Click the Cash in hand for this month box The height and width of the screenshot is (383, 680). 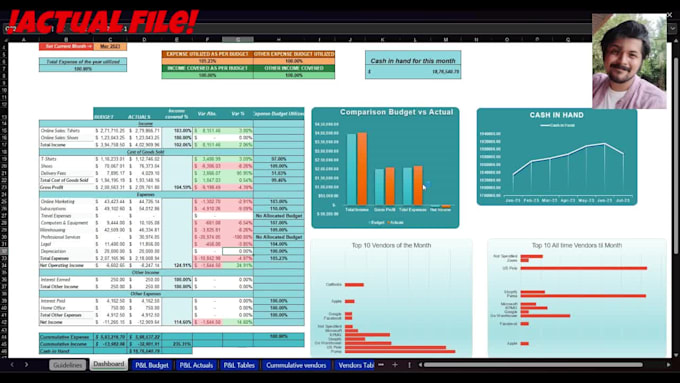413,65
